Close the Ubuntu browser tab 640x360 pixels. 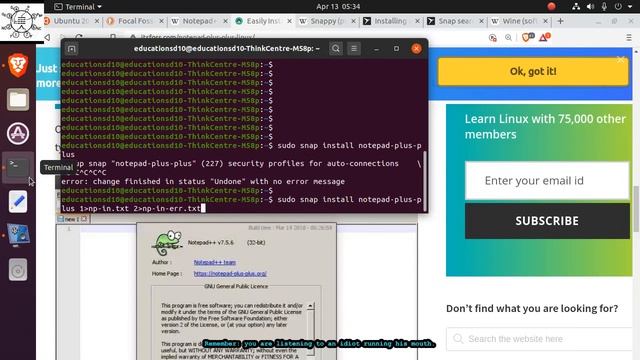coord(97,21)
